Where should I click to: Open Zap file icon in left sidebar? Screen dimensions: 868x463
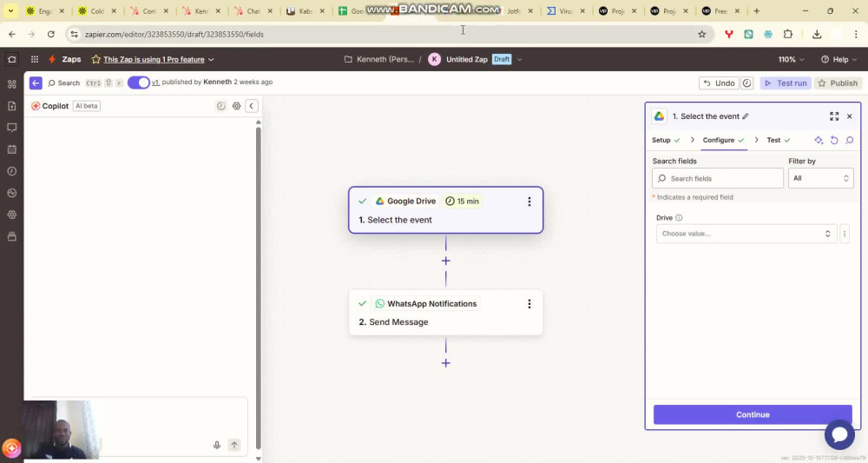pyautogui.click(x=11, y=106)
